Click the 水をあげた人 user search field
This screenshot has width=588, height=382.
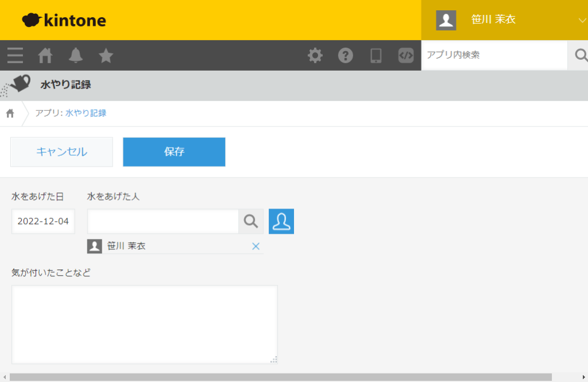(x=163, y=221)
